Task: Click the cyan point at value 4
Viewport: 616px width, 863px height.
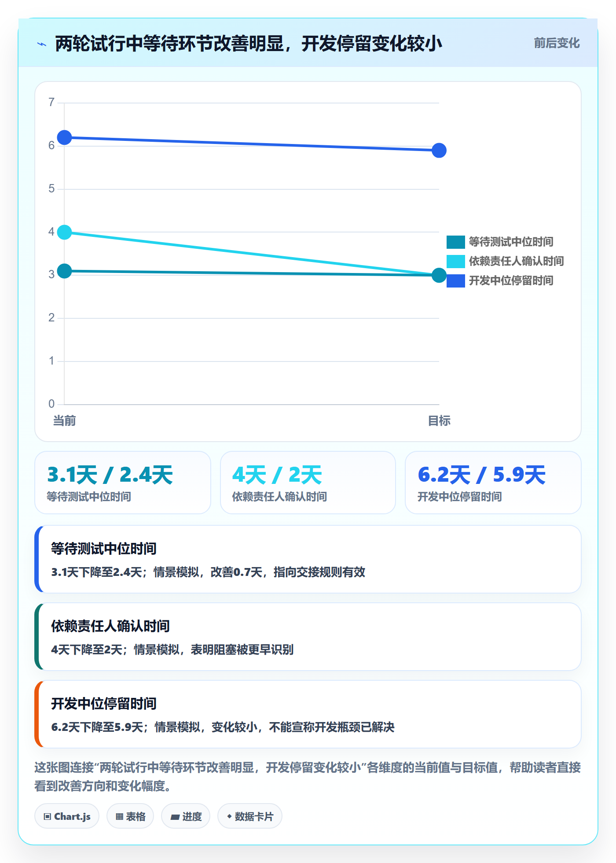Action: tap(65, 232)
